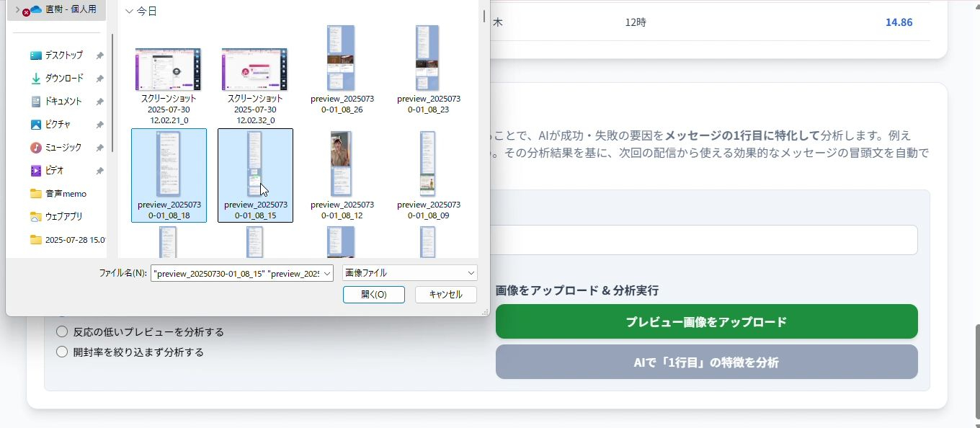Click the 開く(O) button
Viewport: 980px width, 428px height.
374,295
